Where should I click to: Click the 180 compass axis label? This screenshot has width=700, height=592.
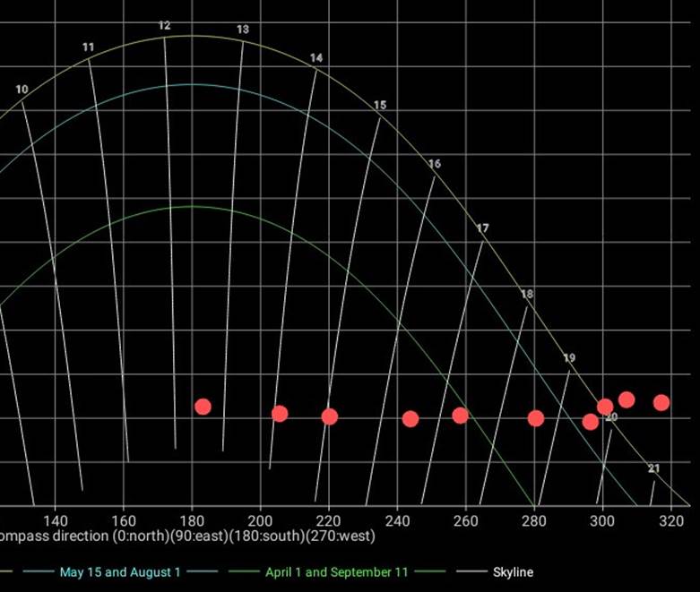[x=192, y=520]
